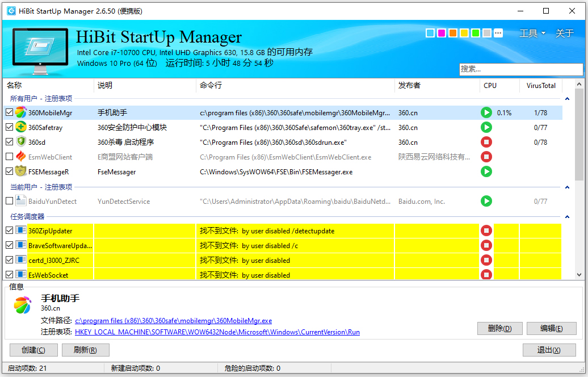This screenshot has height=377, width=588.
Task: Click the 刷新(R) button
Action: click(x=86, y=350)
